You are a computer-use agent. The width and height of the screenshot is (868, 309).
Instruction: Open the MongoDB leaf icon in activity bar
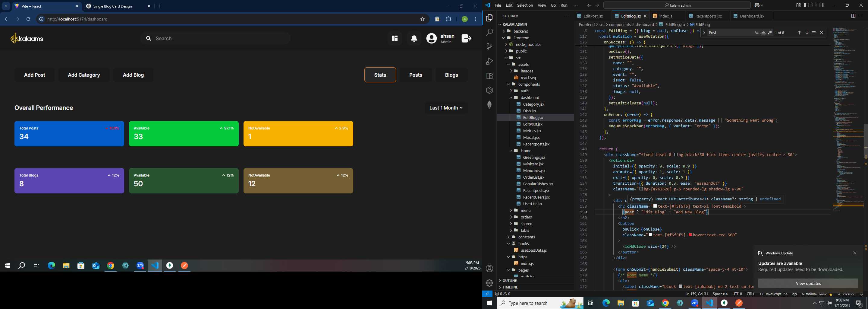tap(489, 105)
